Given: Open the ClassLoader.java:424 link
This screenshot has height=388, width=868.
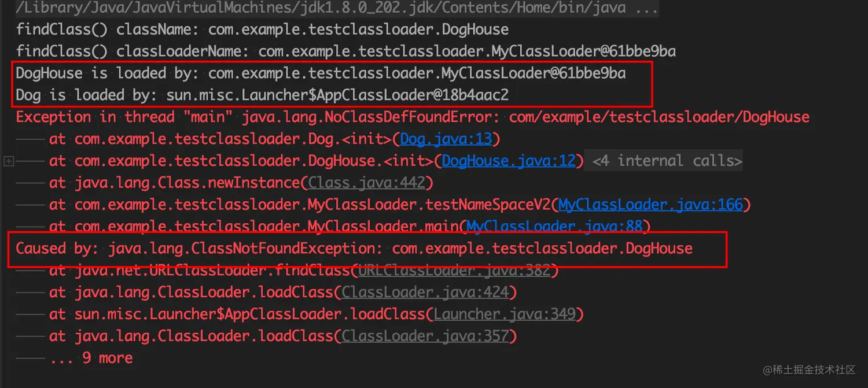Looking at the screenshot, I should (x=425, y=292).
